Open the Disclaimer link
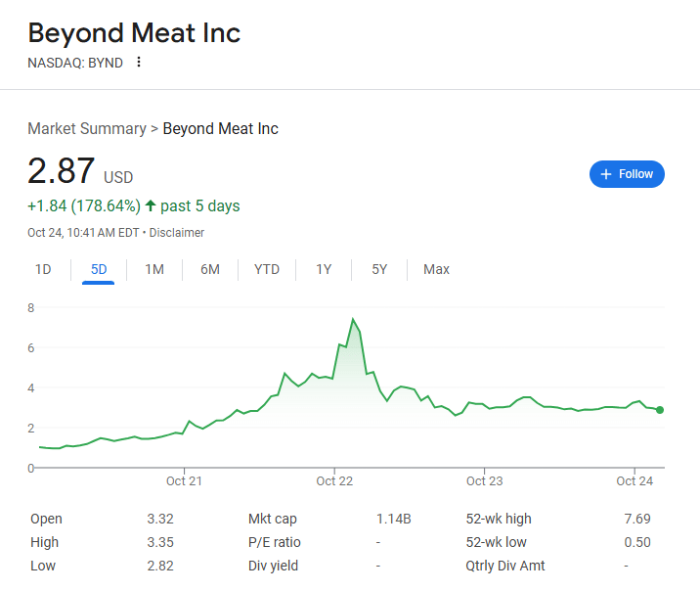The image size is (700, 591). click(x=176, y=233)
